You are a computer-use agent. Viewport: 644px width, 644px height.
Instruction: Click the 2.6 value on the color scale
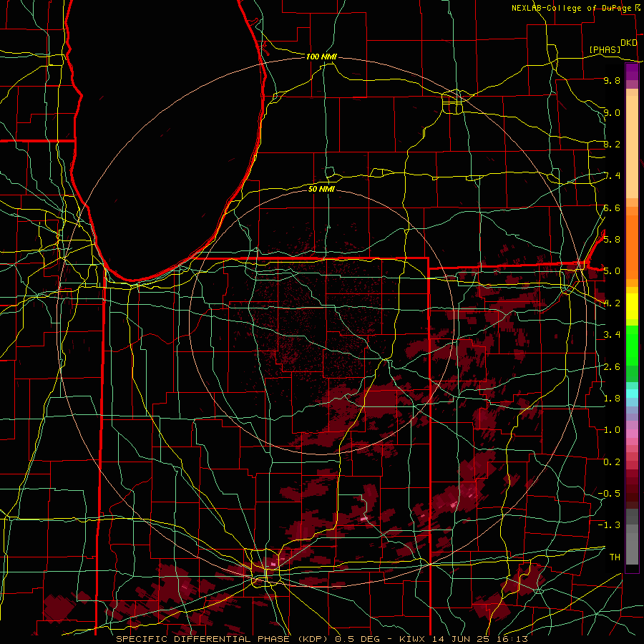point(612,366)
